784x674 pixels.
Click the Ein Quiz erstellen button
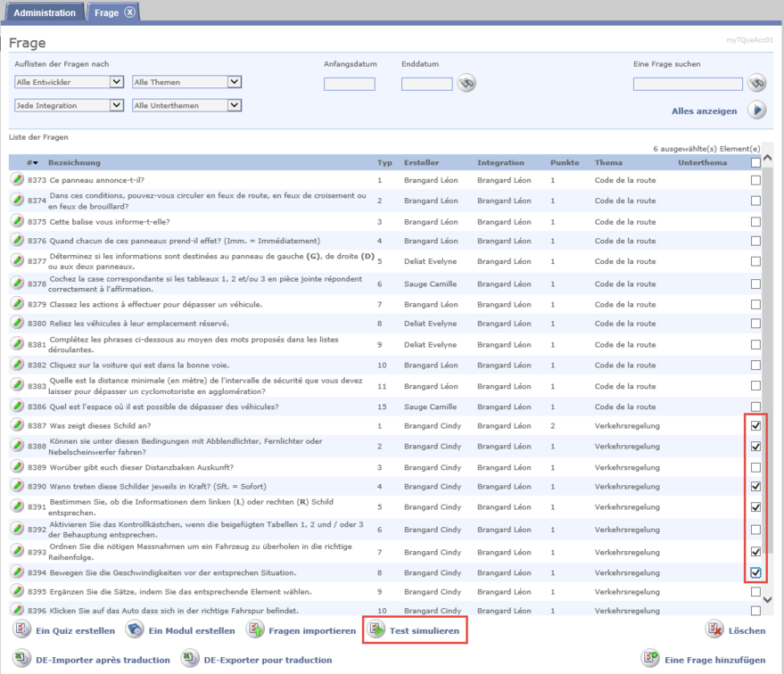pos(63,630)
